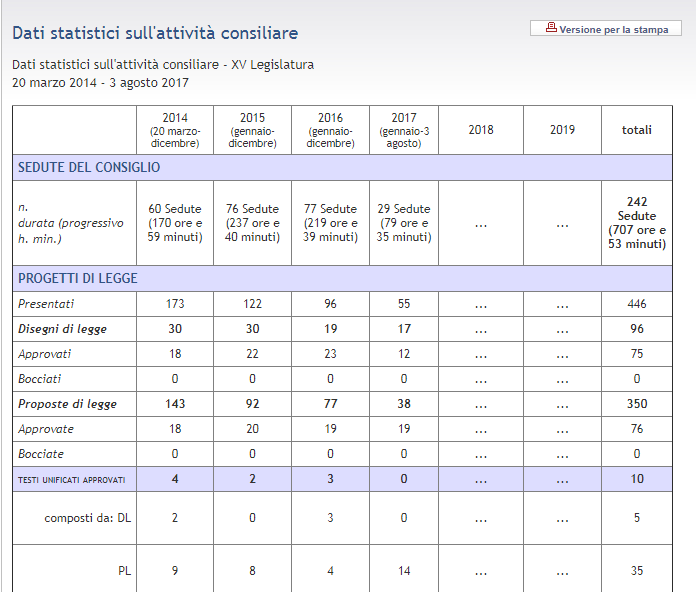Click the 'durata (progressivo h. min.)' row label
The height and width of the screenshot is (592, 696).
pos(71,231)
